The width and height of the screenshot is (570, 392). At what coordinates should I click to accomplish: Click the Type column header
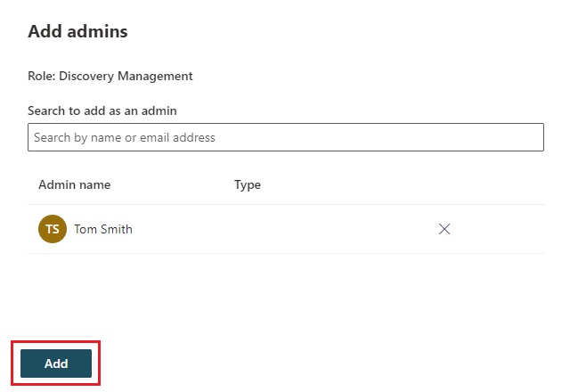point(247,185)
